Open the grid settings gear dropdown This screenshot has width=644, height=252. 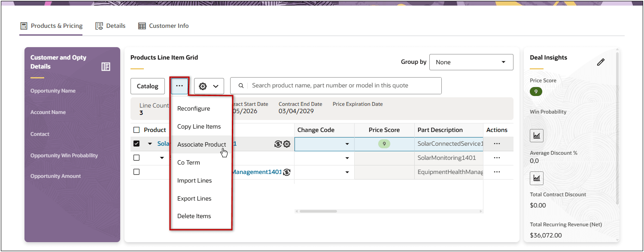coord(209,86)
